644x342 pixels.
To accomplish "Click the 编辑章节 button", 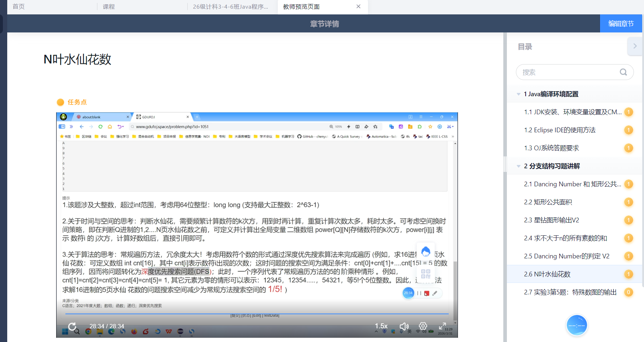I will tap(621, 24).
